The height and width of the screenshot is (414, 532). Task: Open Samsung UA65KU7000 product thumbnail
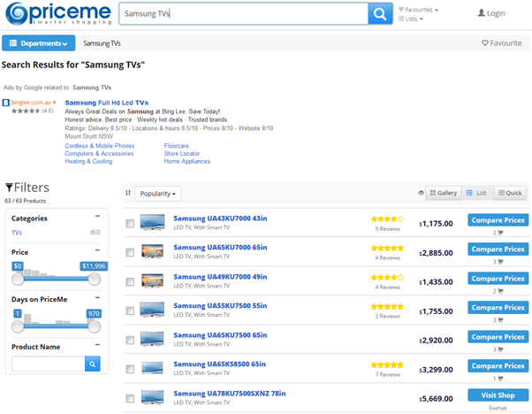coord(152,251)
